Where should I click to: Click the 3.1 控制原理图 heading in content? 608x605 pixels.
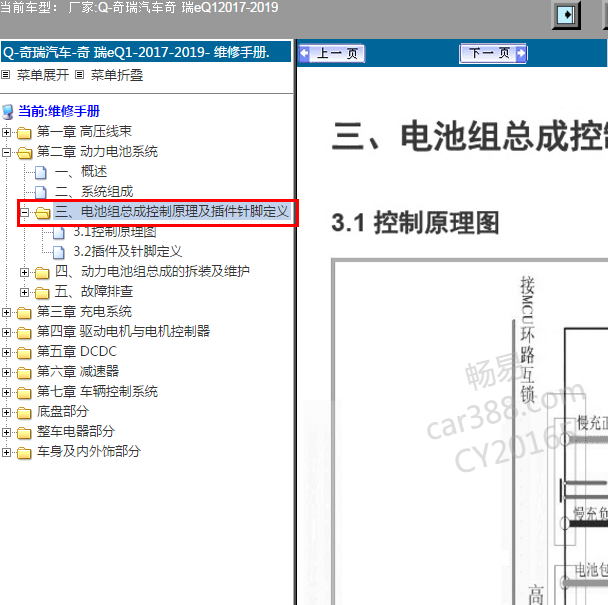pos(415,223)
